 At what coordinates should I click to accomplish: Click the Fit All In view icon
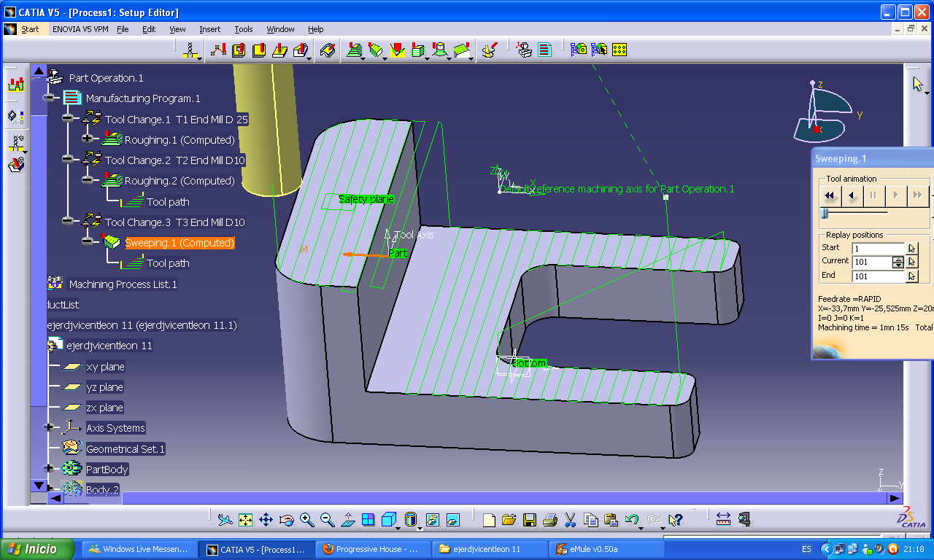(245, 520)
